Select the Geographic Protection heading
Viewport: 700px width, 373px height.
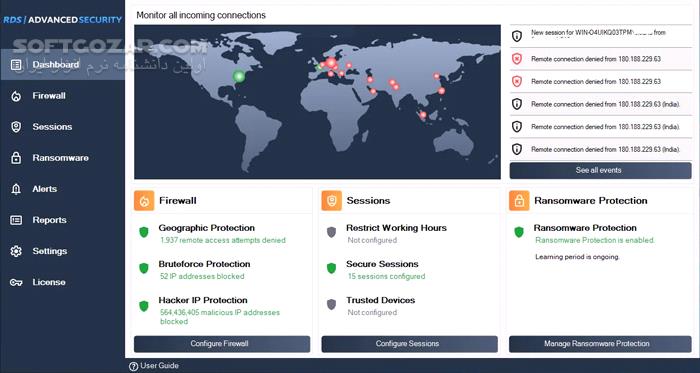(207, 228)
